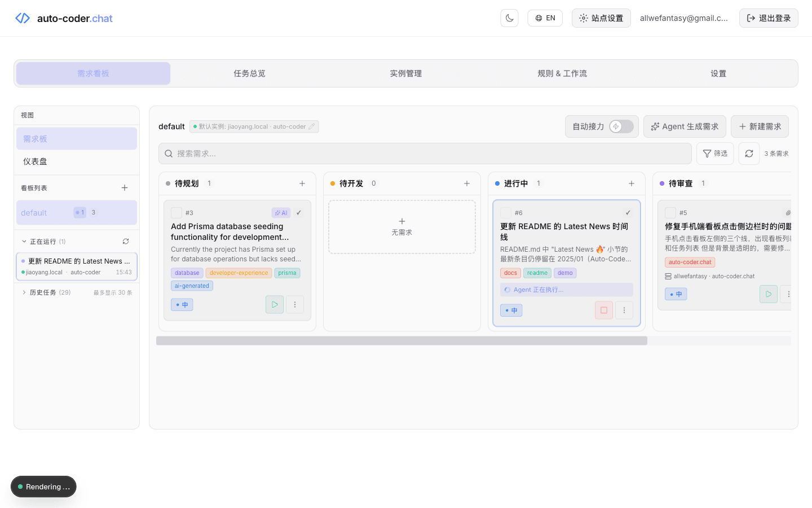Toggle the checkmark on README card #6
Image resolution: width=812 pixels, height=508 pixels.
628,213
